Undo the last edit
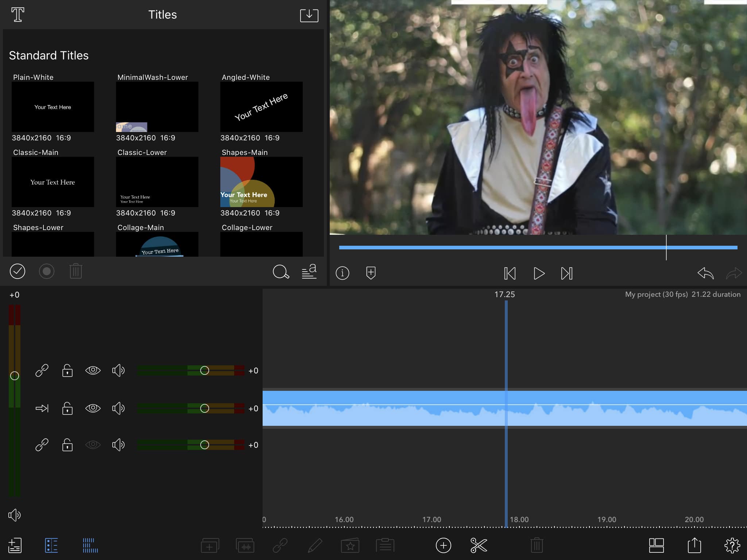This screenshot has height=560, width=747. pos(705,273)
